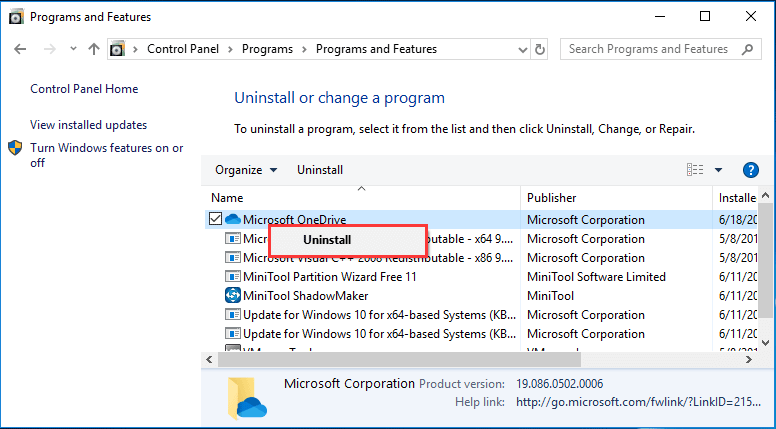
Task: Click the icon of Visual C++ x64 entry
Action: [233, 238]
